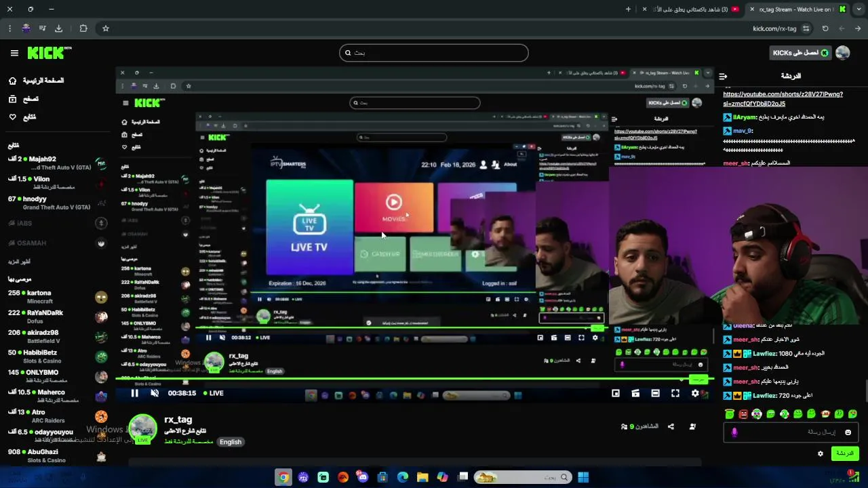Click the taskbar search box
The image size is (868, 488).
tap(522, 477)
